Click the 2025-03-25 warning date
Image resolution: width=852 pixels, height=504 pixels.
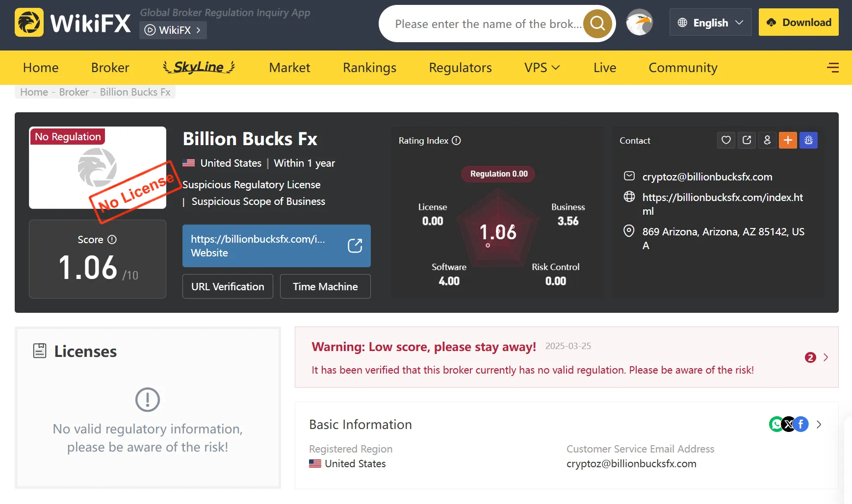coord(568,346)
